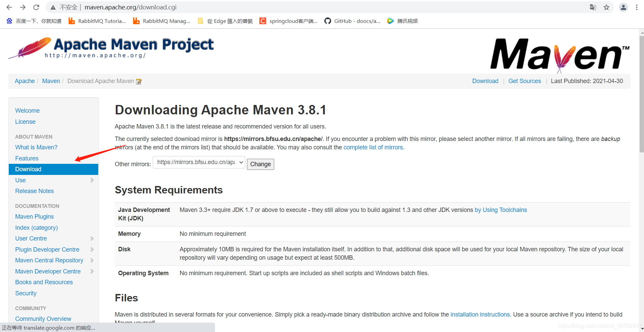The height and width of the screenshot is (332, 644).
Task: Open the Use sidebar link
Action: [20, 180]
